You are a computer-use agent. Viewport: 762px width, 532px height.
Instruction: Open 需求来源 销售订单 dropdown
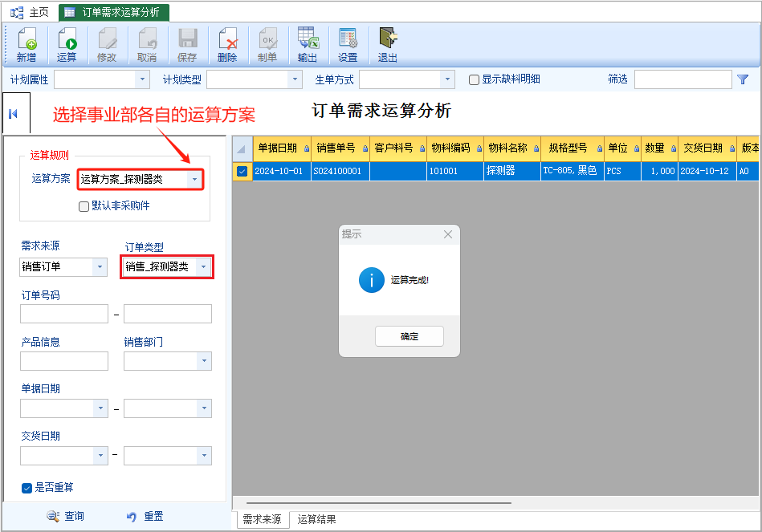100,266
